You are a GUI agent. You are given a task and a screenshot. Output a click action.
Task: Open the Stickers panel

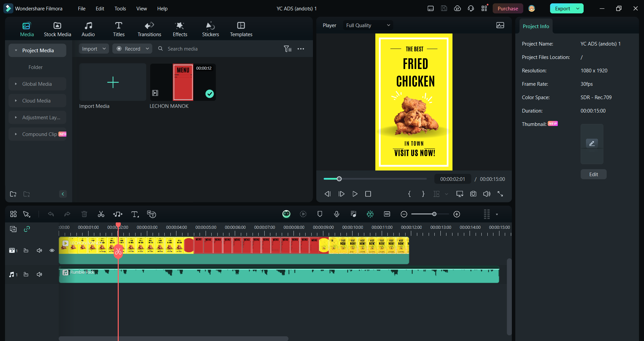pos(210,29)
